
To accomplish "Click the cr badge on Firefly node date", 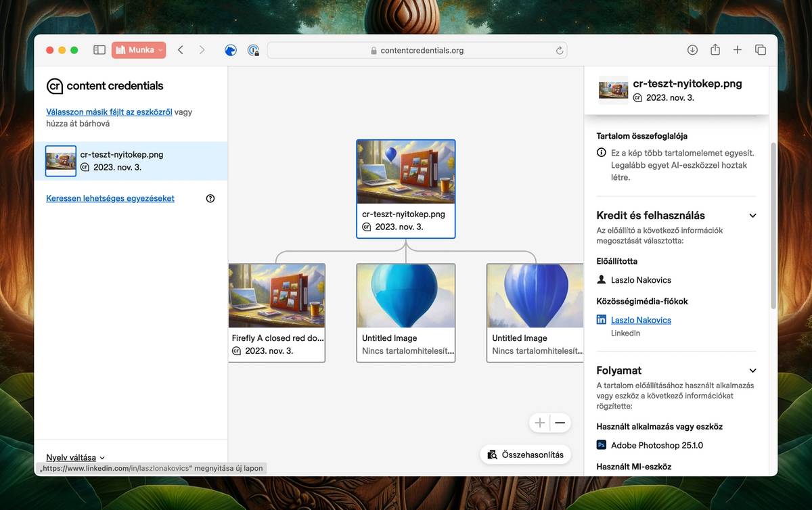I will [237, 351].
